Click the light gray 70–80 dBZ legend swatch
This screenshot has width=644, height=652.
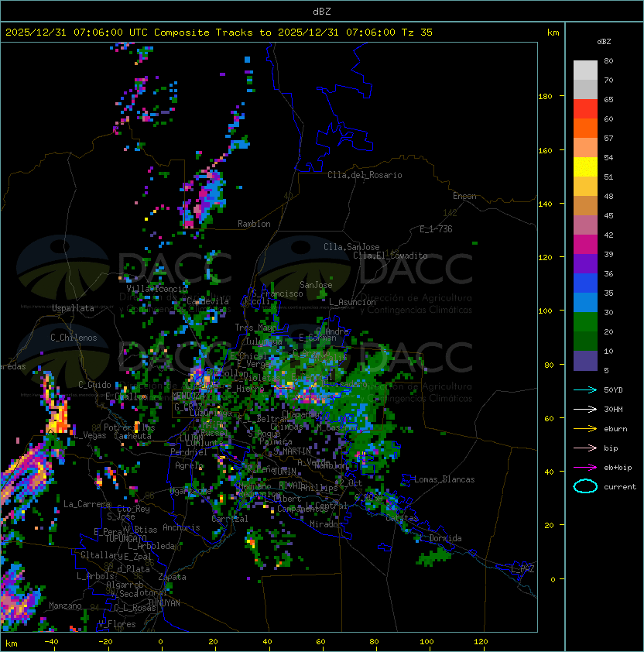point(585,70)
